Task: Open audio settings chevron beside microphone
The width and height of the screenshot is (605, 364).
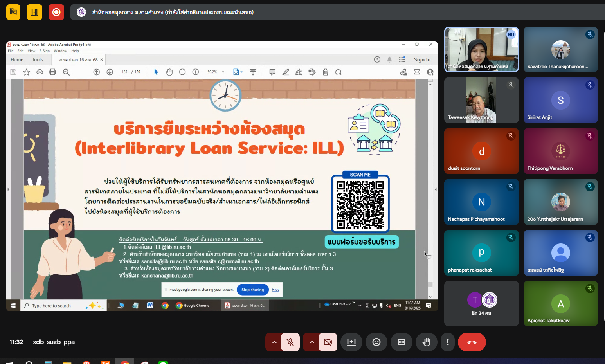Action: (274, 342)
